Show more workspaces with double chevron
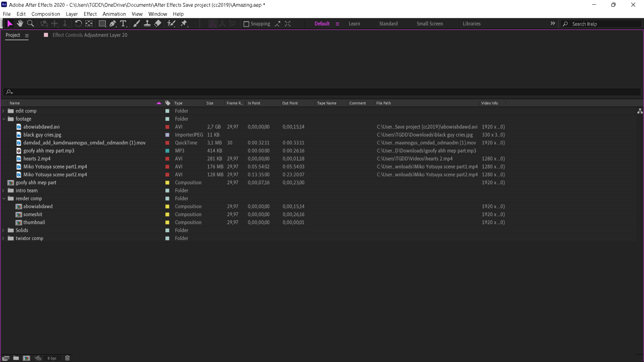Viewport: 644px width, 362px height. 553,24
